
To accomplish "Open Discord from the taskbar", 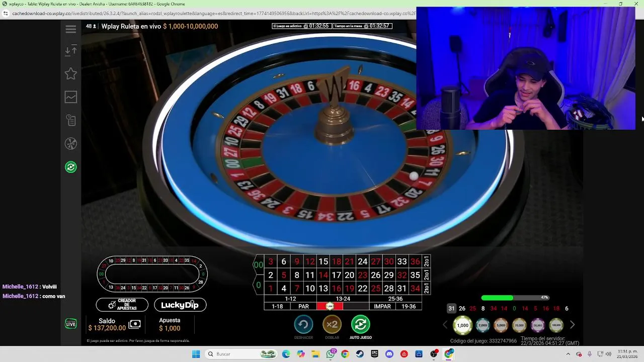I will point(389,354).
